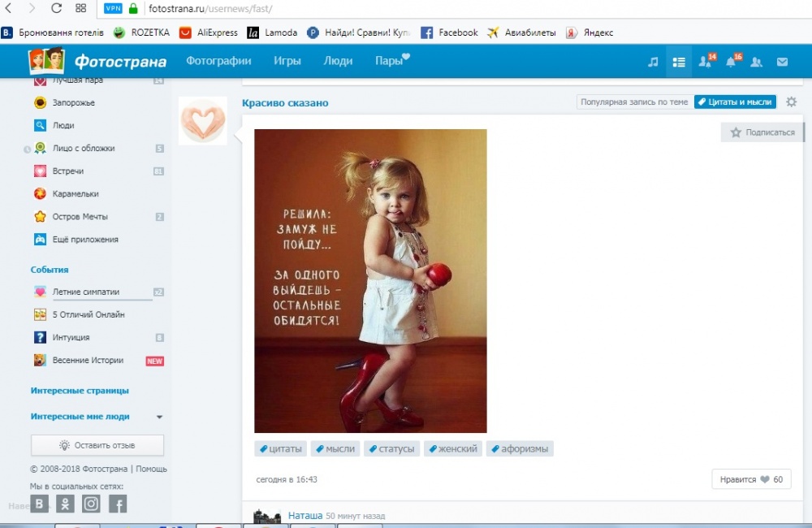Select the афоризмы tag under the post
Viewport: 812px width, 528px height.
tap(520, 448)
